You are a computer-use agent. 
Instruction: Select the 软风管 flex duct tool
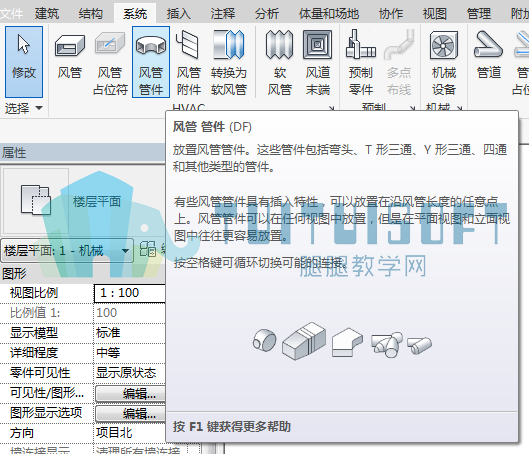pos(279,63)
